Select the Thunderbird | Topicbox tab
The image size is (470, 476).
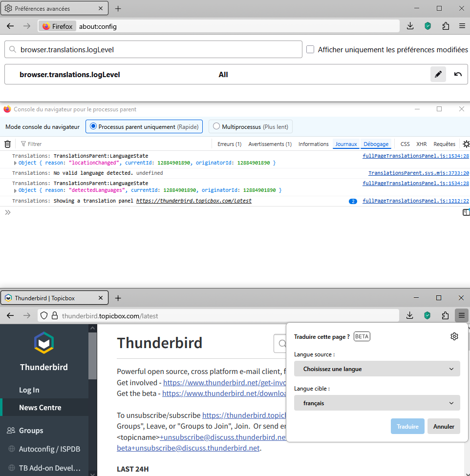[54, 298]
